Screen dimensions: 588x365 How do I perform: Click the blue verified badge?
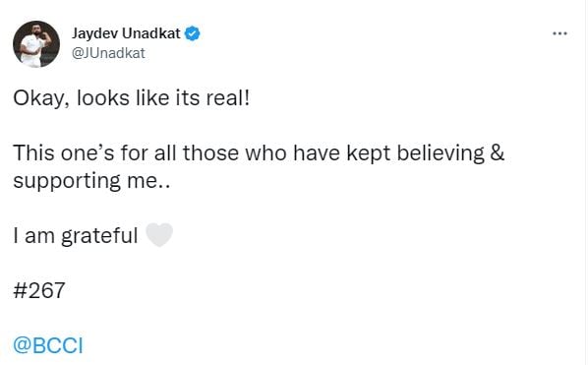click(x=193, y=33)
